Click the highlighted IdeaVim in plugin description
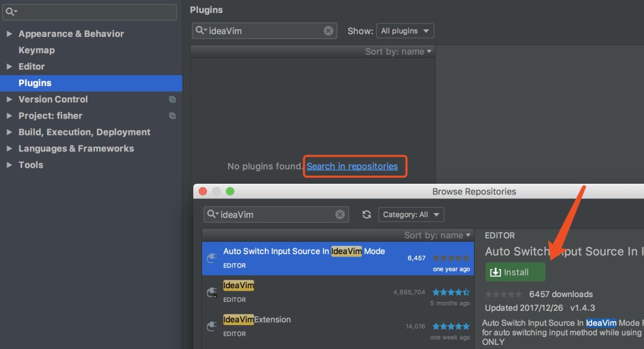 601,323
